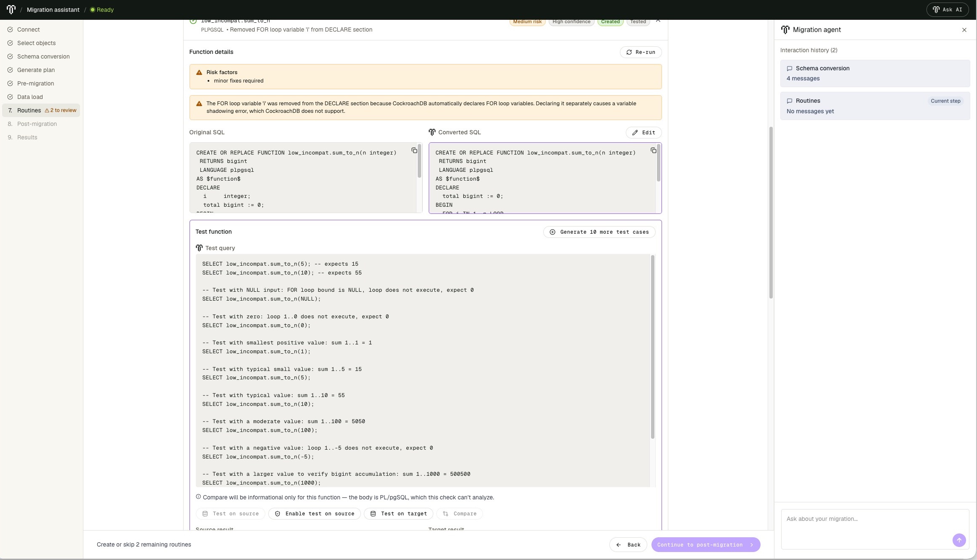Enable test on source
977x560 pixels.
315,514
